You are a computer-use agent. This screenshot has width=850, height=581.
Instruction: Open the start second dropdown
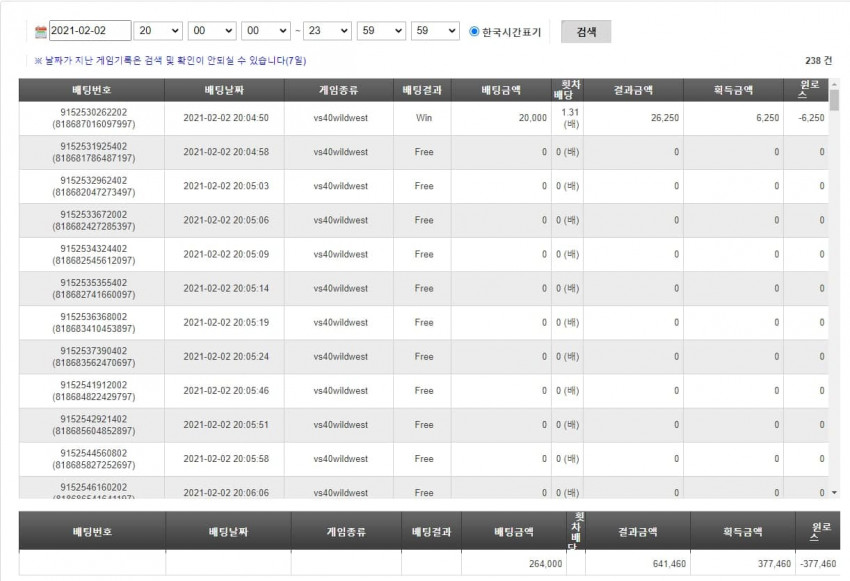point(266,31)
